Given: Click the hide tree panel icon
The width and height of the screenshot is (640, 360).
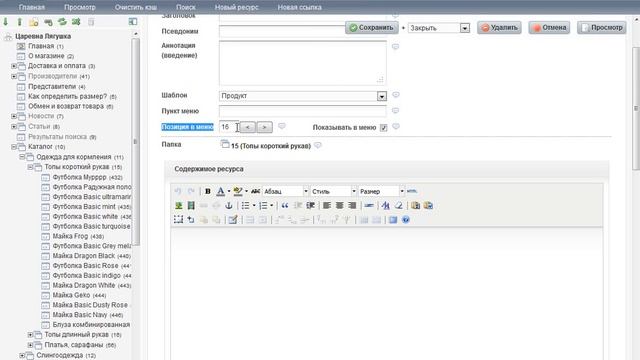Looking at the screenshot, I should pyautogui.click(x=133, y=22).
